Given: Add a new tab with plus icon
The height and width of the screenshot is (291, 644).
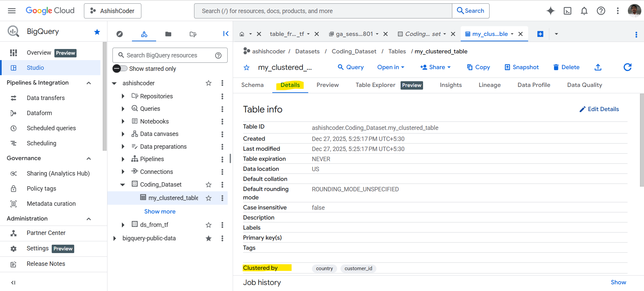Looking at the screenshot, I should (540, 34).
